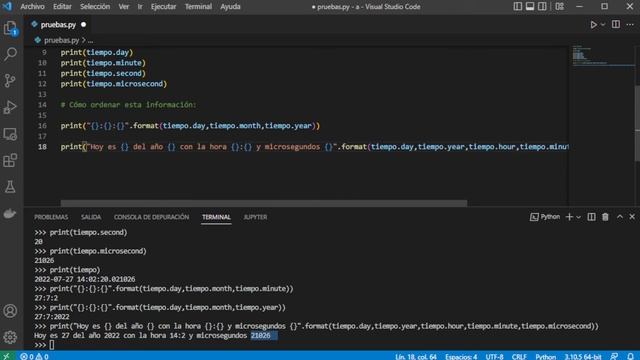Create new terminal with plus icon
This screenshot has height=360, width=640.
(x=569, y=217)
